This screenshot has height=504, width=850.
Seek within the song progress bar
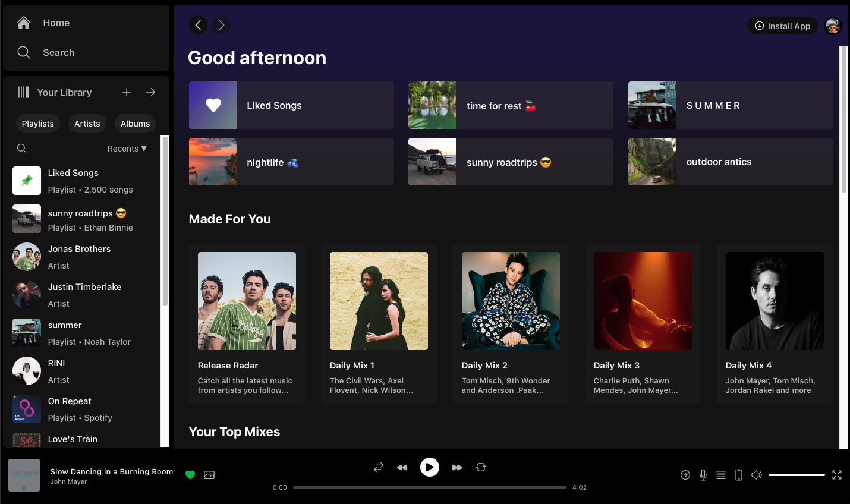pyautogui.click(x=430, y=487)
